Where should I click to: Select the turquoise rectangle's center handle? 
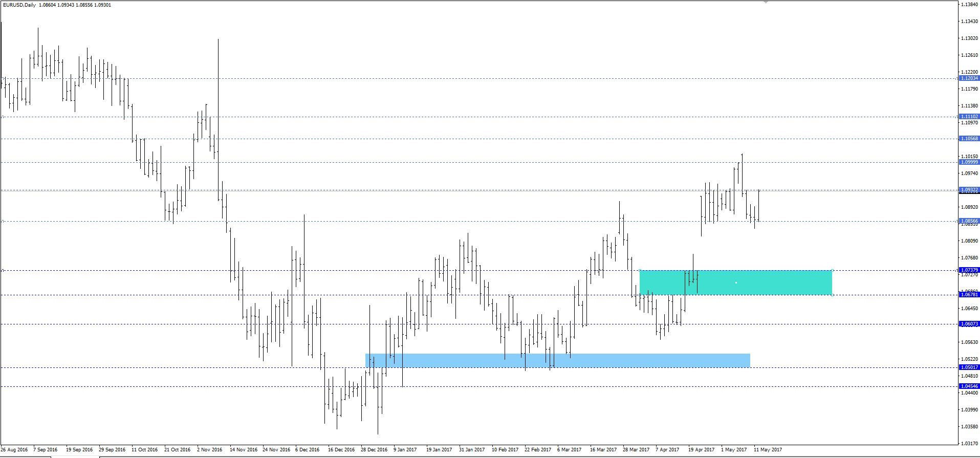(x=736, y=282)
